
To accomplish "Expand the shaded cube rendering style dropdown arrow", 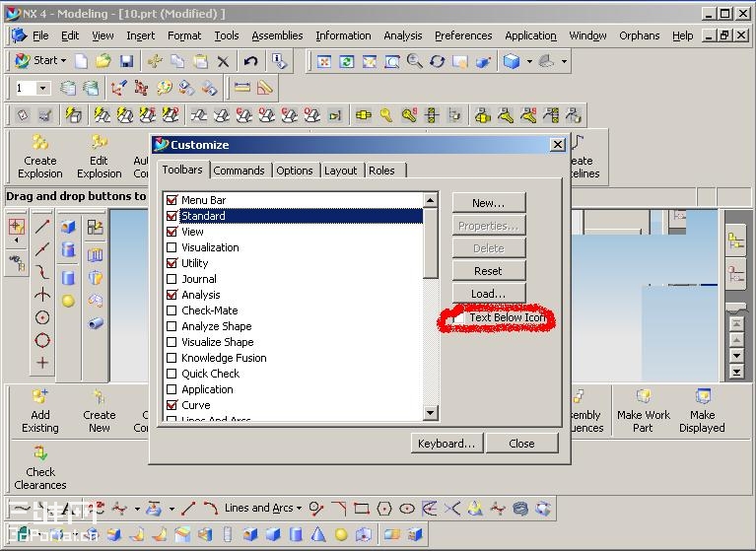I will (529, 61).
